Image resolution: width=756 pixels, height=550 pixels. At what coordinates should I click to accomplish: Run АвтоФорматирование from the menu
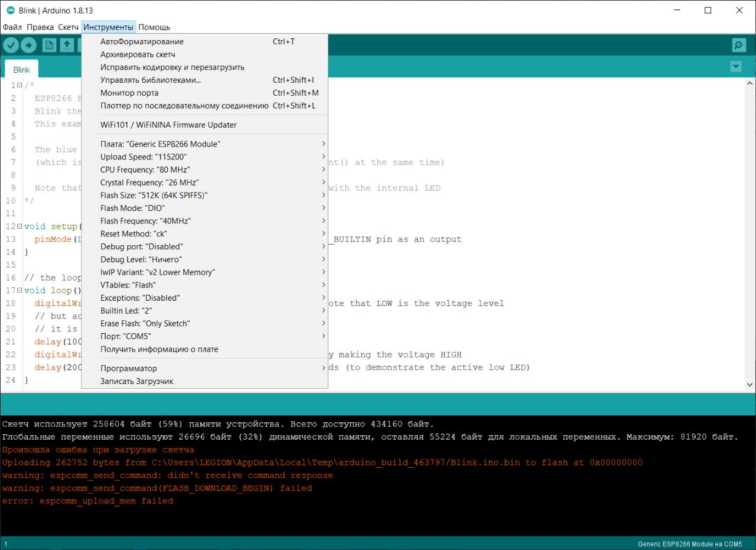coord(204,41)
